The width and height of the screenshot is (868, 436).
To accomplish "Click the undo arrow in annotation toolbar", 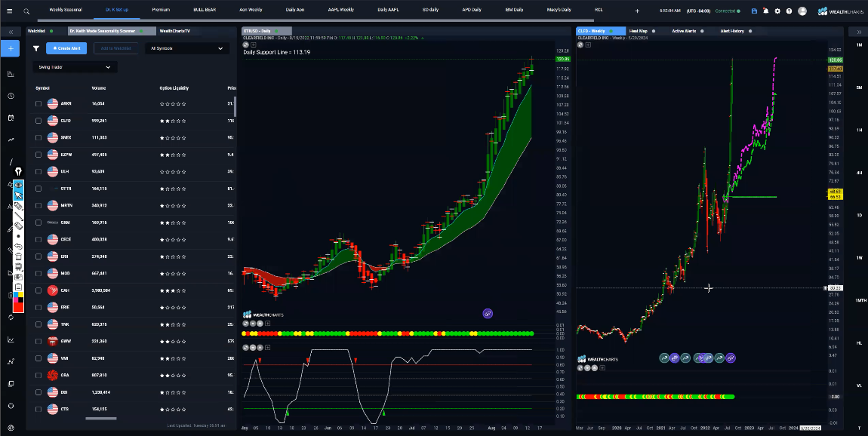I will (18, 246).
